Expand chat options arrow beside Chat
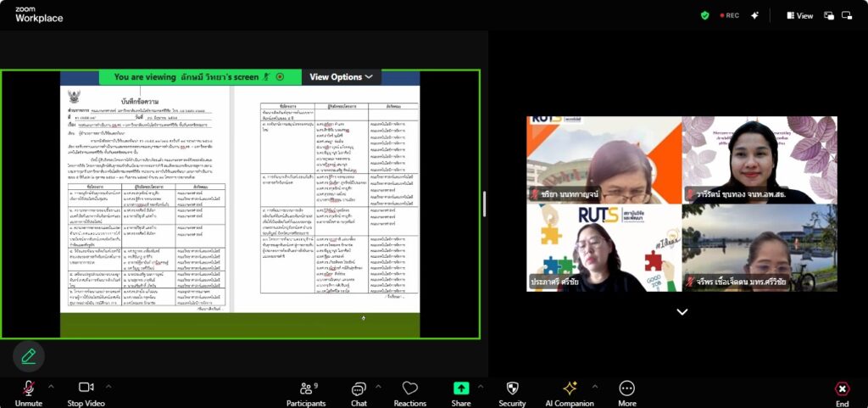868x408 pixels. [x=378, y=387]
